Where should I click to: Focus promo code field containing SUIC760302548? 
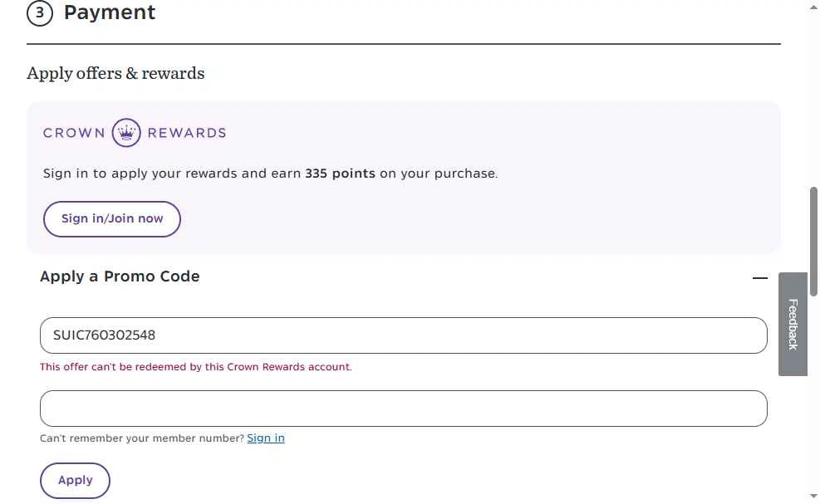403,335
